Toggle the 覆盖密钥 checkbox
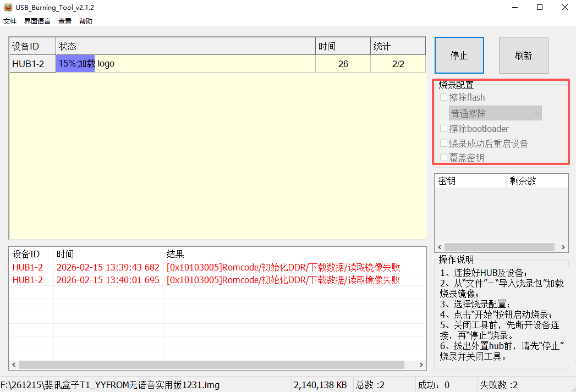 click(x=443, y=158)
